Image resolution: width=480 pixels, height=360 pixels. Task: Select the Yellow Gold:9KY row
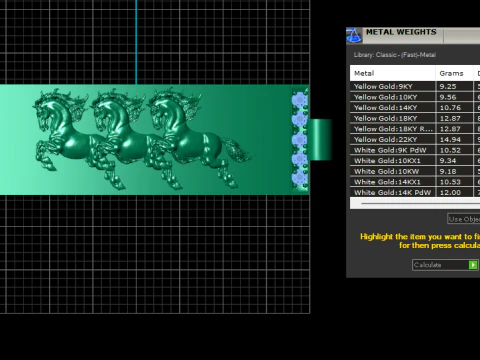click(x=415, y=87)
